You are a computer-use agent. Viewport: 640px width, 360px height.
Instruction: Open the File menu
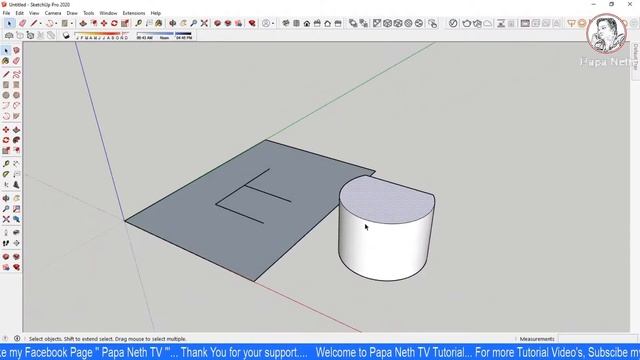pyautogui.click(x=6, y=13)
